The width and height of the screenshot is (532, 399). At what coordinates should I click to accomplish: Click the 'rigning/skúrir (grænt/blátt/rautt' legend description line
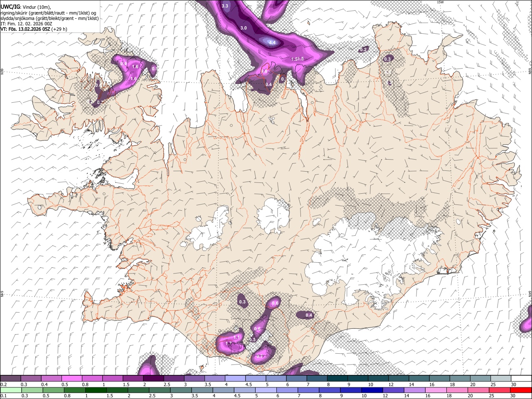point(49,12)
